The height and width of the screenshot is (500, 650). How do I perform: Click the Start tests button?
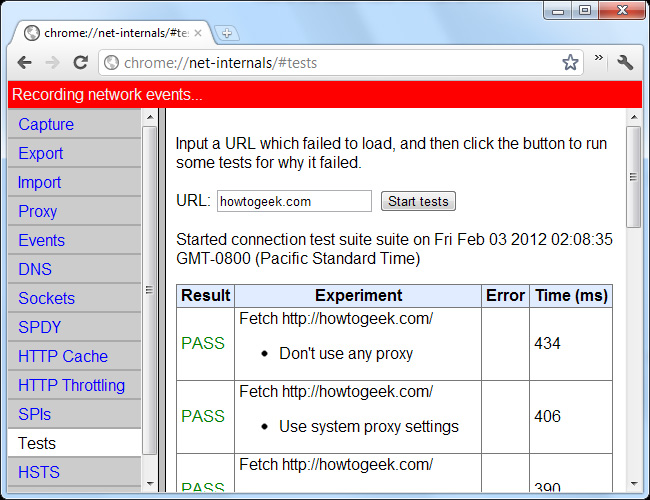coord(418,201)
